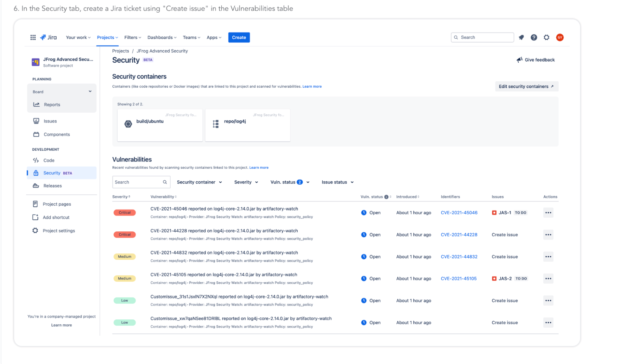Click the settings gear icon in top nav
Screen dimensions: 633x364
tap(547, 37)
